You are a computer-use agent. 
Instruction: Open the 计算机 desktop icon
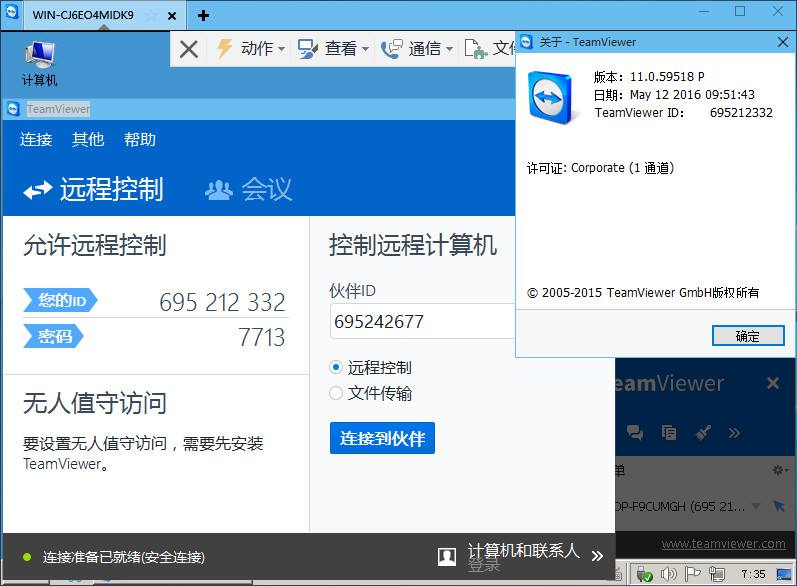[x=39, y=63]
